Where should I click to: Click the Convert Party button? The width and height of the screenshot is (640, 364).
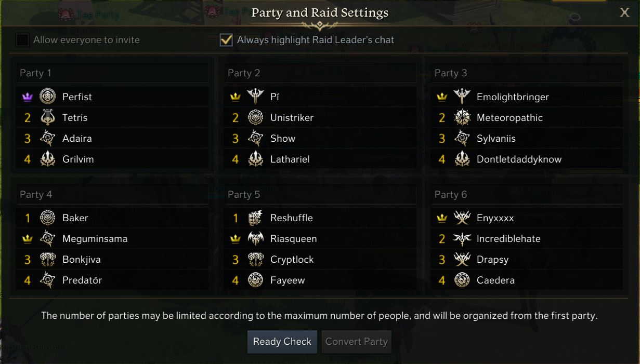[x=356, y=342]
